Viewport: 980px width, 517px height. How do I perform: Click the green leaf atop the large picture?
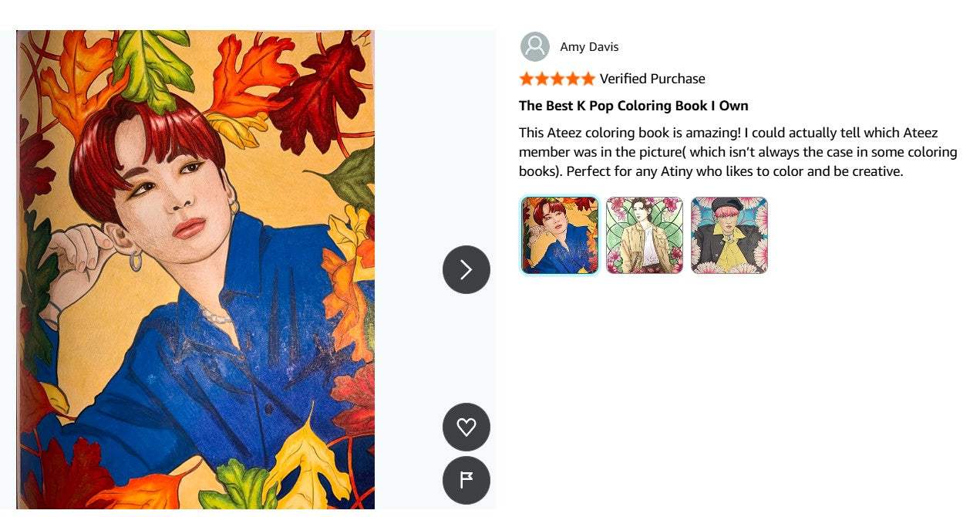[x=153, y=66]
